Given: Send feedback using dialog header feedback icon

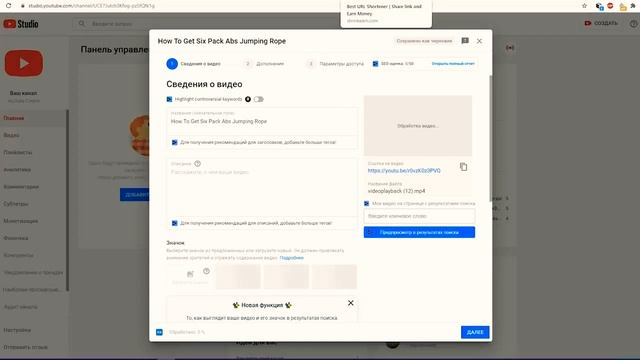Looking at the screenshot, I should [x=465, y=41].
